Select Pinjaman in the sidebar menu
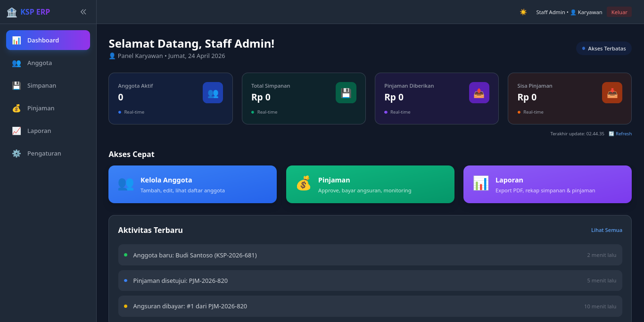 pos(48,108)
